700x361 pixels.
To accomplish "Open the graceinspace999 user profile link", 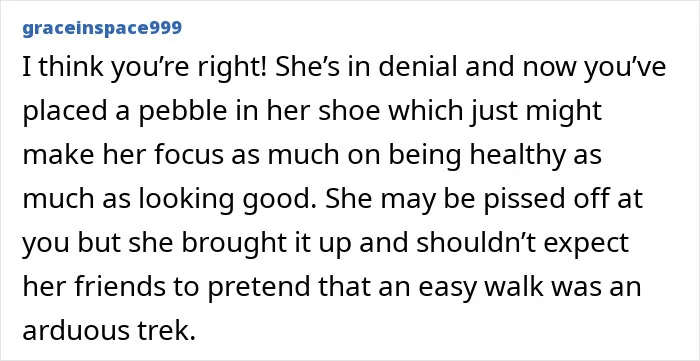I will pyautogui.click(x=102, y=28).
